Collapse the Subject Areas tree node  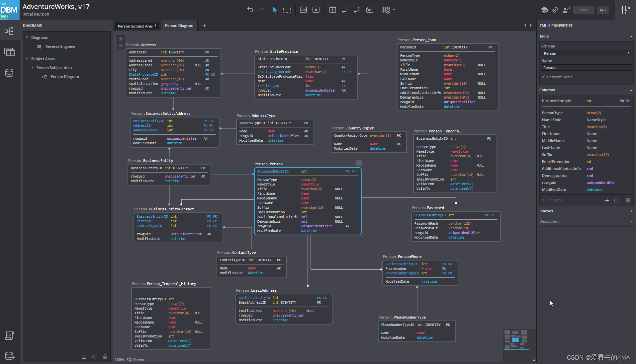pyautogui.click(x=27, y=58)
